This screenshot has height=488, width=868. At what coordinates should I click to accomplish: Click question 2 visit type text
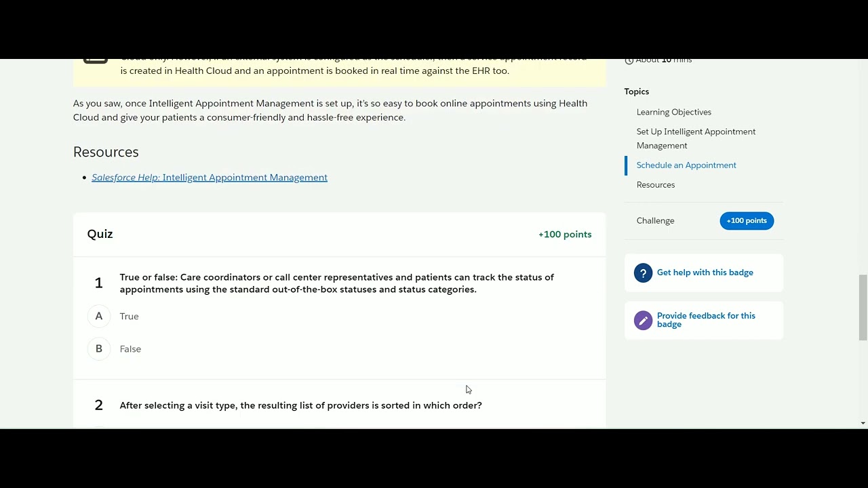tap(300, 405)
